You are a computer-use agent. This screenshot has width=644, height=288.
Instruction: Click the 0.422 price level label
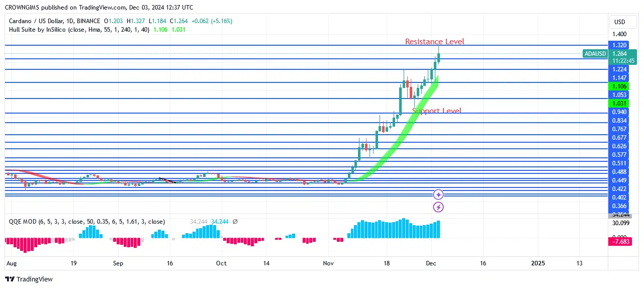[619, 189]
